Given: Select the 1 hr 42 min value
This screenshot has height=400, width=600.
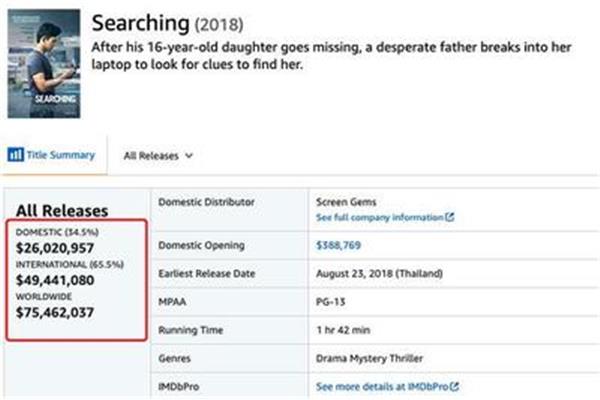Looking at the screenshot, I should tap(343, 330).
